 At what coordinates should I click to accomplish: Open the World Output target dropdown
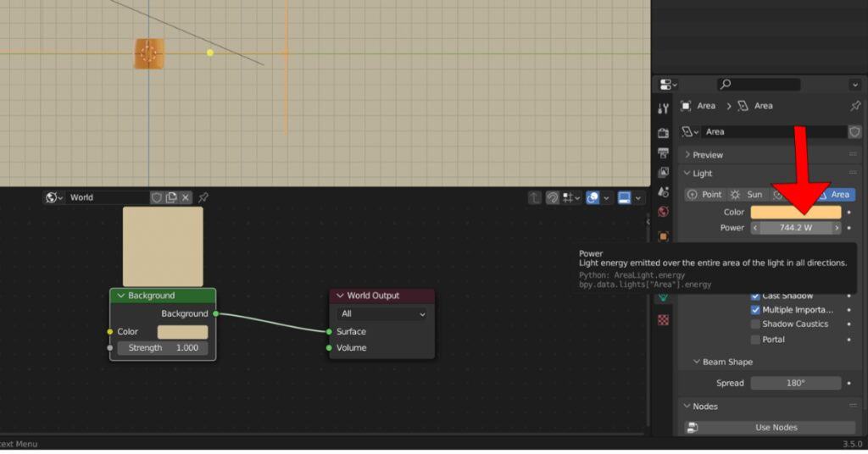click(382, 314)
